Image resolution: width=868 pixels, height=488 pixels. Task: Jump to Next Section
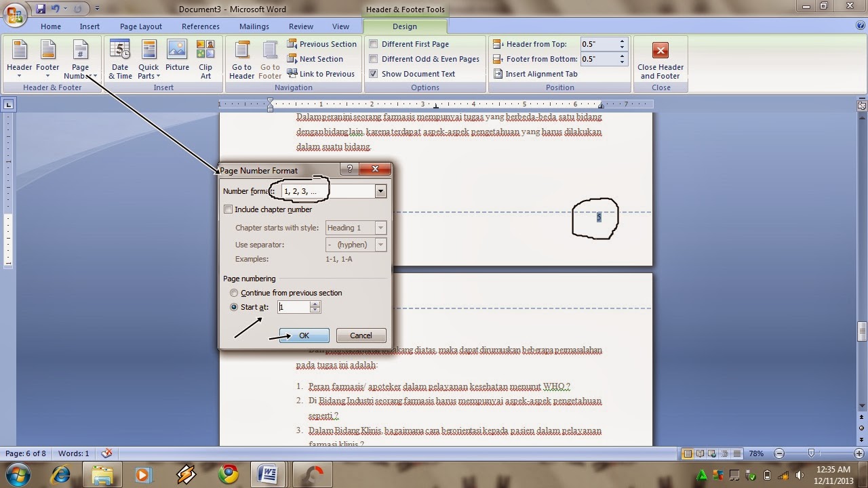point(315,59)
